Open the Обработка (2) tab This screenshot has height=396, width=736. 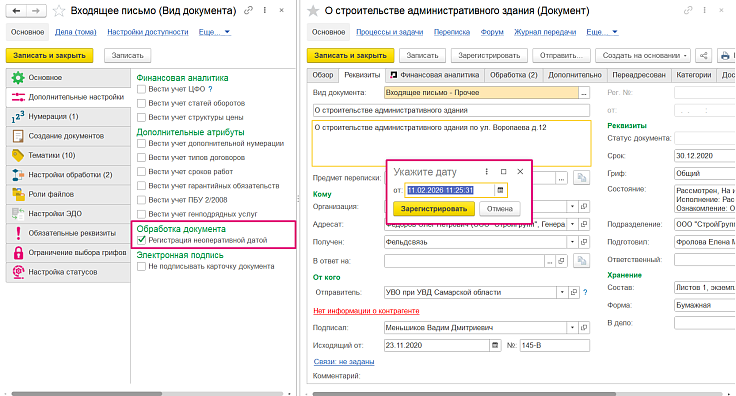[514, 75]
